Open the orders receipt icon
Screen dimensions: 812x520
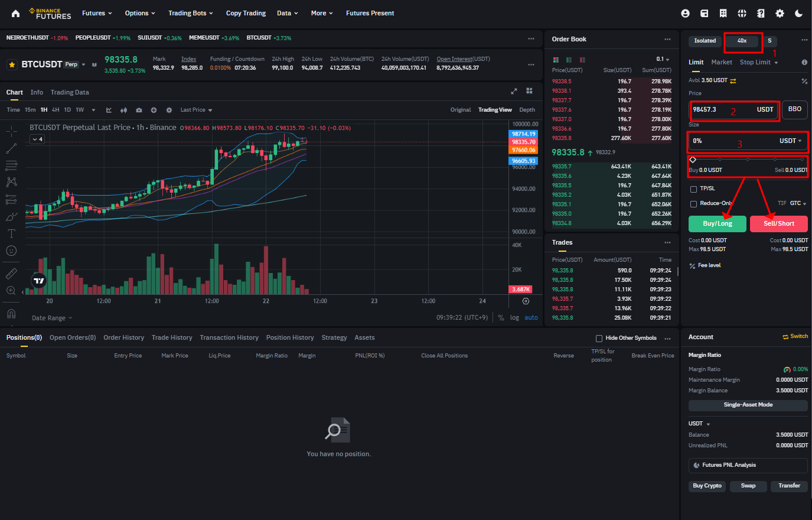723,13
